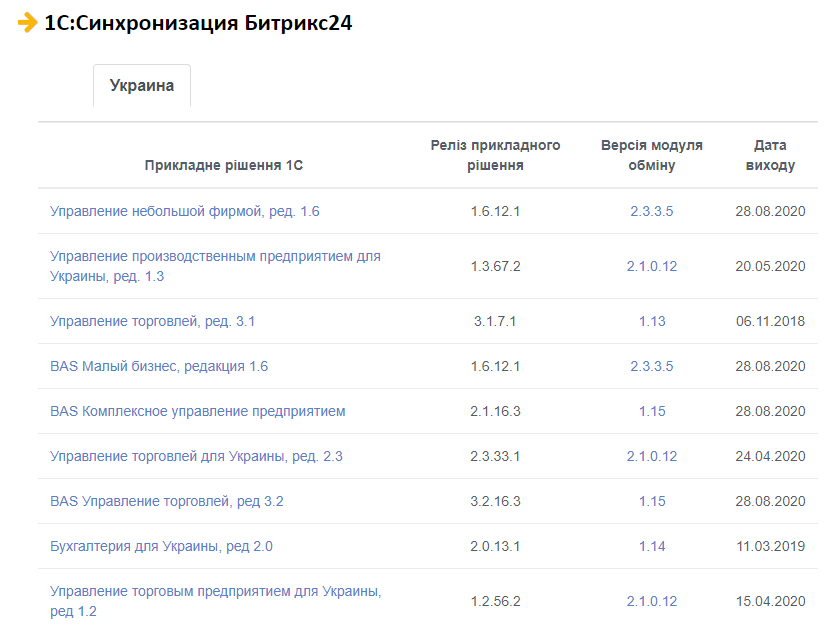Viewport: 831px width, 626px height.
Task: Open Управление торговлей для Украины, ред. 2.3 link
Action: click(196, 456)
